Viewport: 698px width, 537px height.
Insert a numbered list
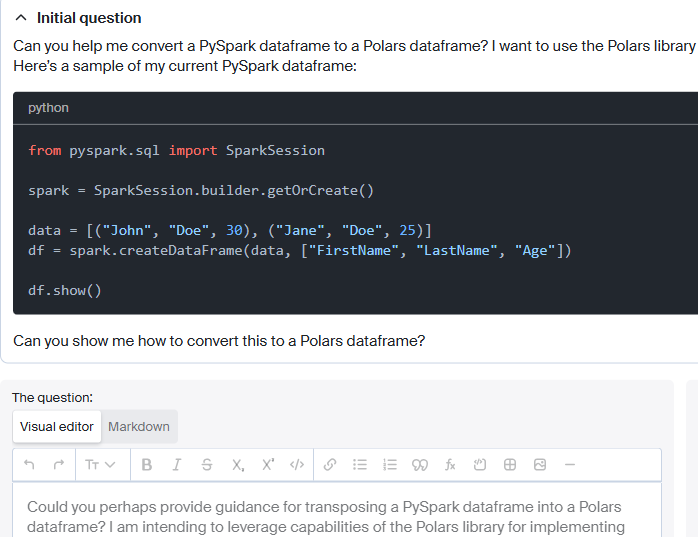click(390, 465)
